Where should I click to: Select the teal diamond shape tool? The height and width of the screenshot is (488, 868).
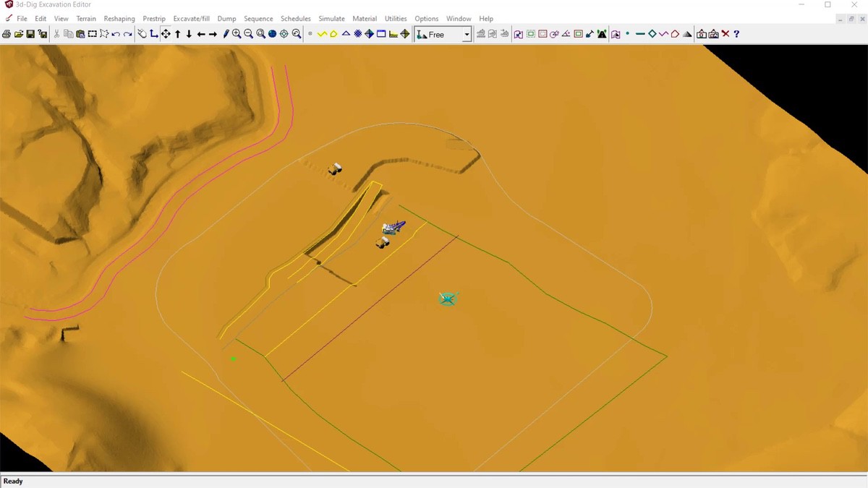pyautogui.click(x=652, y=34)
